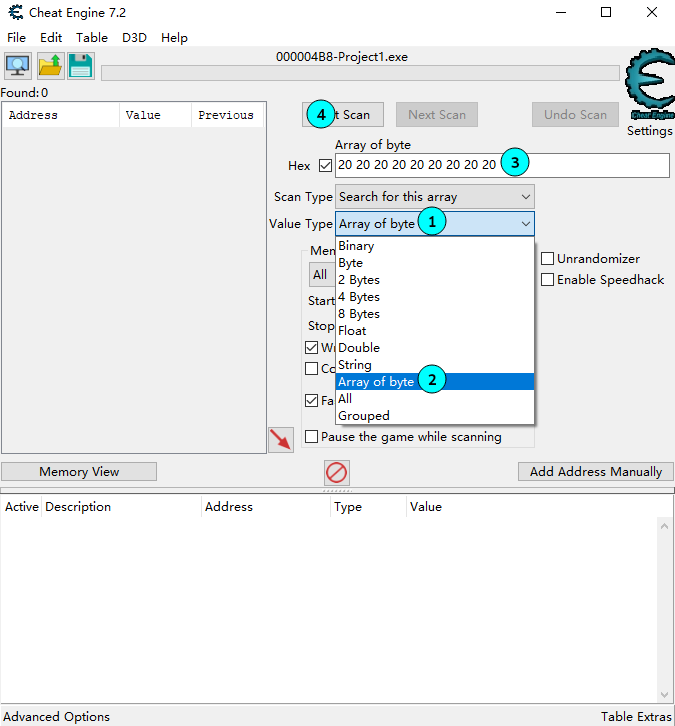Collapse the Value Type dropdown

click(x=435, y=224)
